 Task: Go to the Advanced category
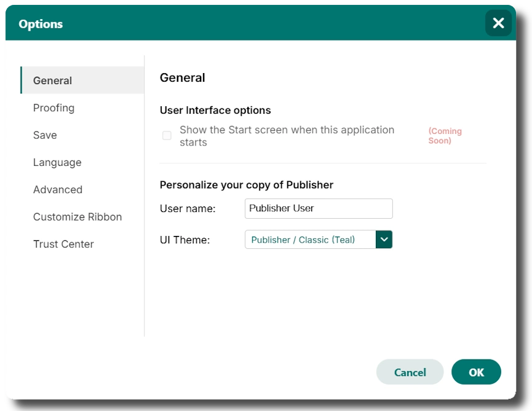pyautogui.click(x=82, y=189)
